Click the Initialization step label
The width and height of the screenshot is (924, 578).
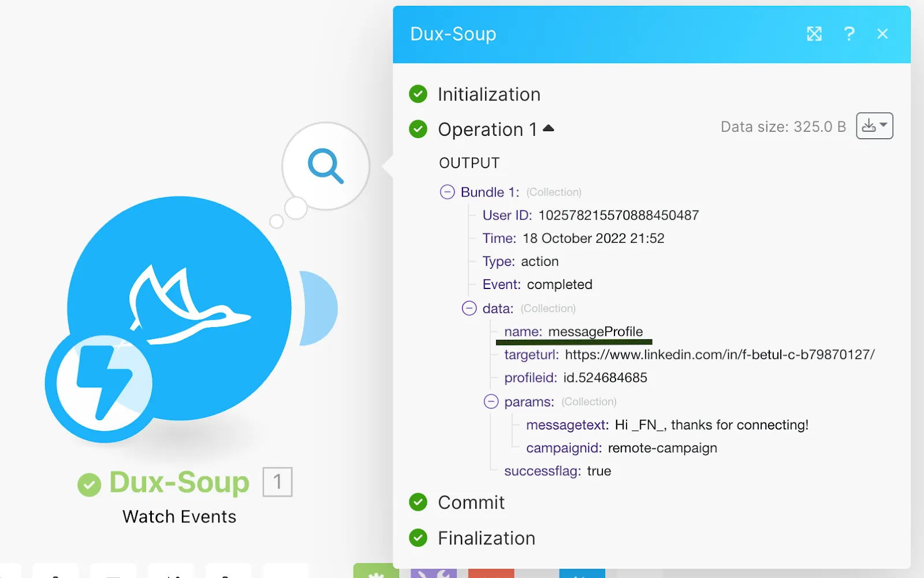click(489, 94)
